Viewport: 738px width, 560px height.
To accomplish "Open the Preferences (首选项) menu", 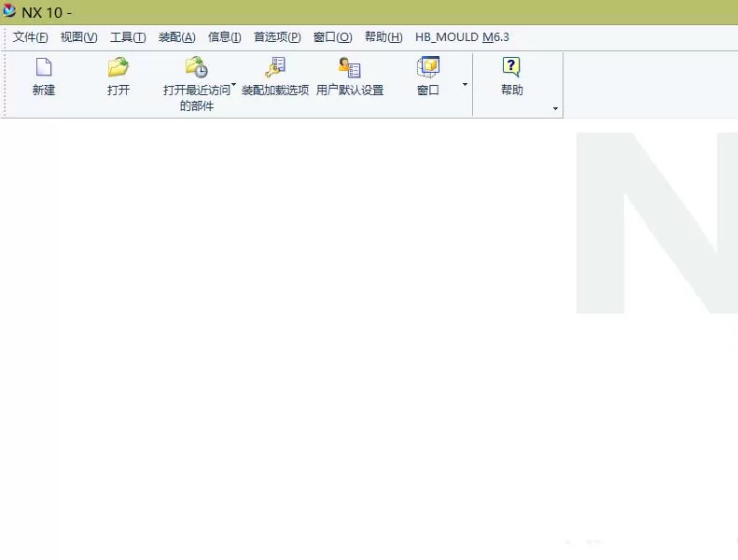I will point(277,37).
